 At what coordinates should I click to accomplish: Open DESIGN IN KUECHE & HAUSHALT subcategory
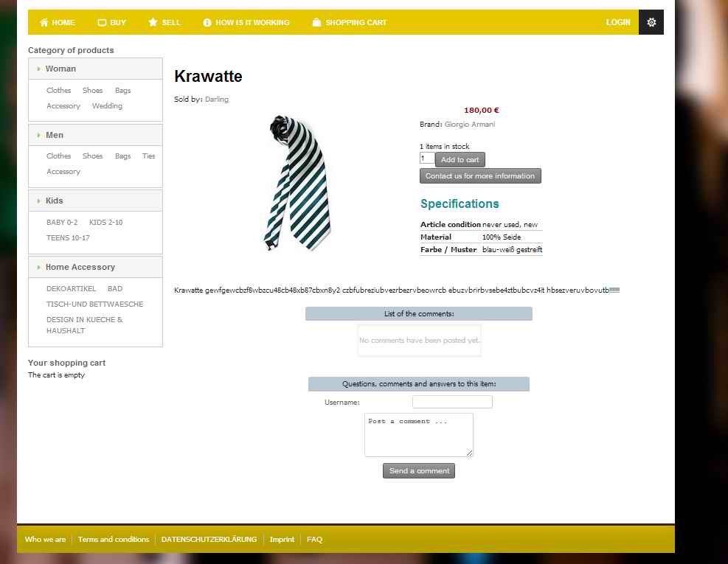point(85,325)
